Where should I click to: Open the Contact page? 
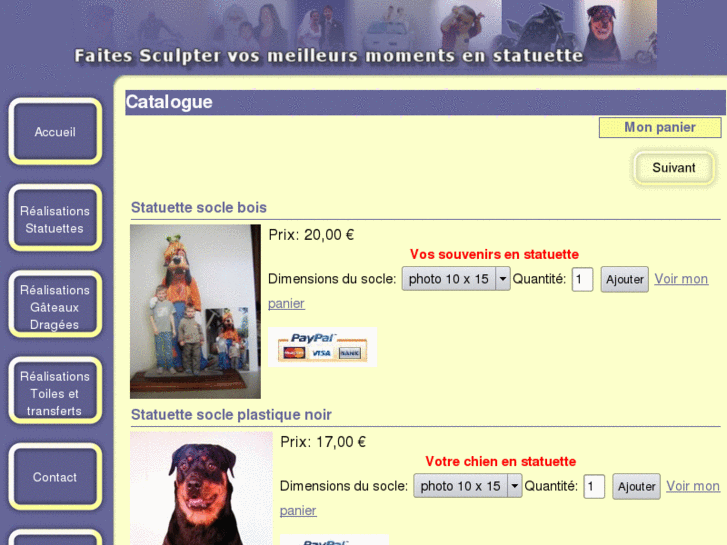pos(55,477)
